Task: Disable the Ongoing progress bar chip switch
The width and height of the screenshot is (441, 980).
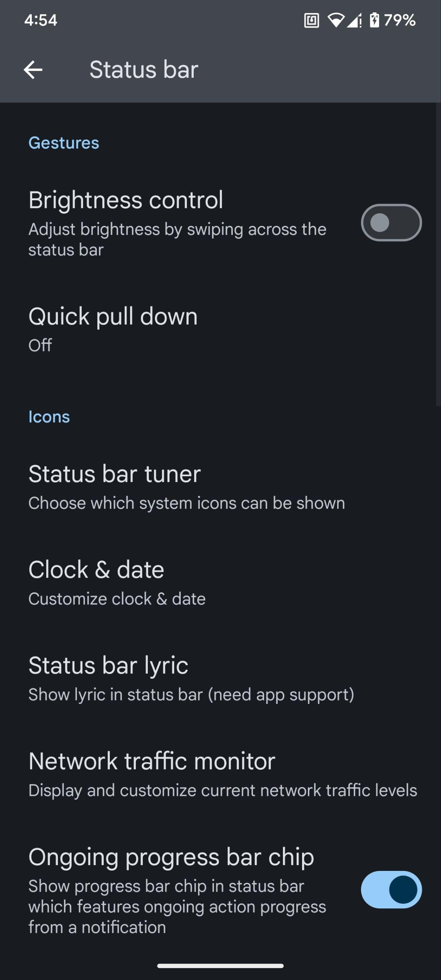Action: pos(391,890)
